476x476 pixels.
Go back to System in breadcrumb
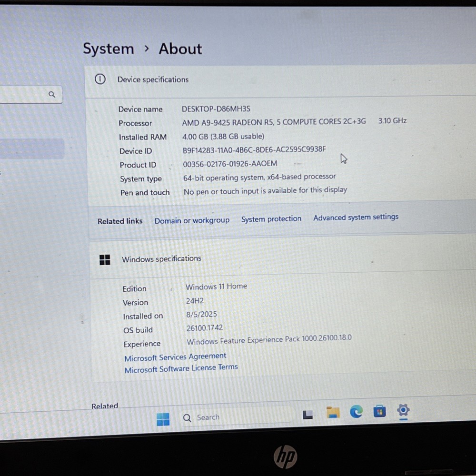coord(108,49)
